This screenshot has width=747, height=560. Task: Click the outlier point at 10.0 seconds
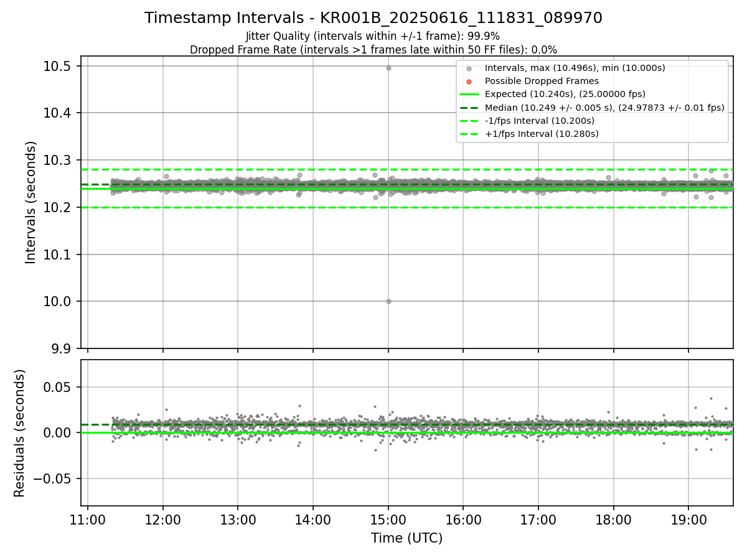(388, 301)
